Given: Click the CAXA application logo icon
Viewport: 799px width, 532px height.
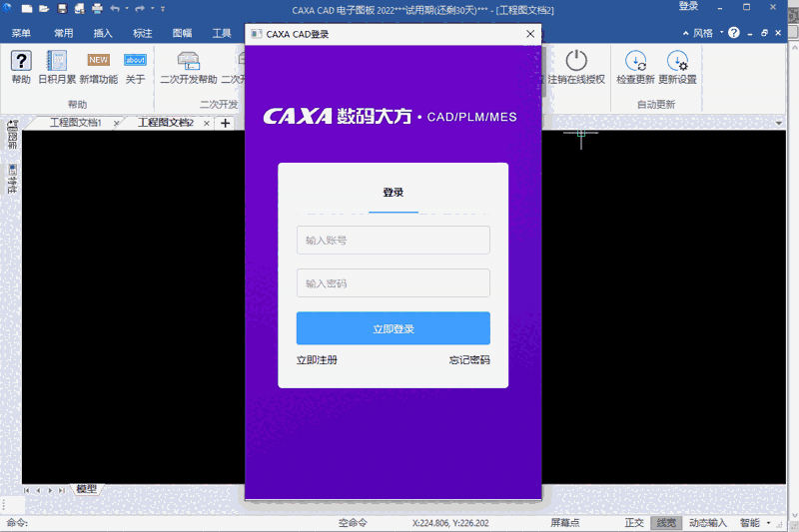Looking at the screenshot, I should point(7,8).
